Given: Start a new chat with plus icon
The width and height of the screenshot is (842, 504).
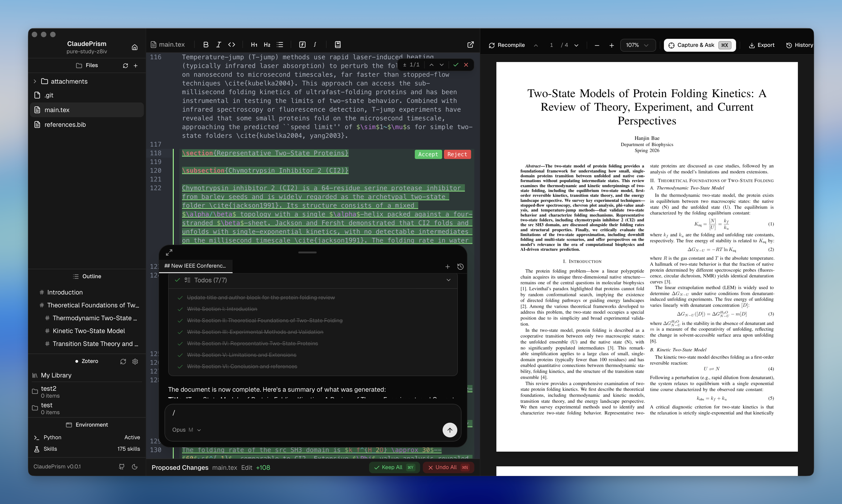Looking at the screenshot, I should coord(448,267).
